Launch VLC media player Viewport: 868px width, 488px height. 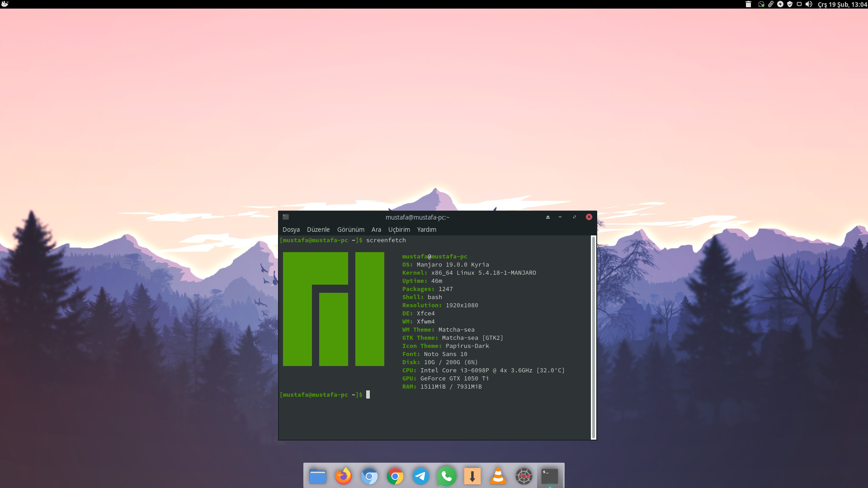(x=498, y=476)
